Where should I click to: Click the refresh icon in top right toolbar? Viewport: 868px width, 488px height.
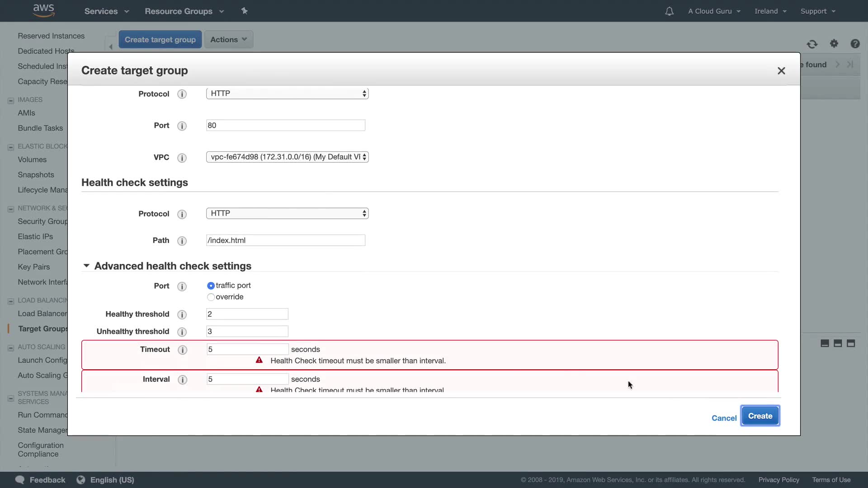coord(812,44)
